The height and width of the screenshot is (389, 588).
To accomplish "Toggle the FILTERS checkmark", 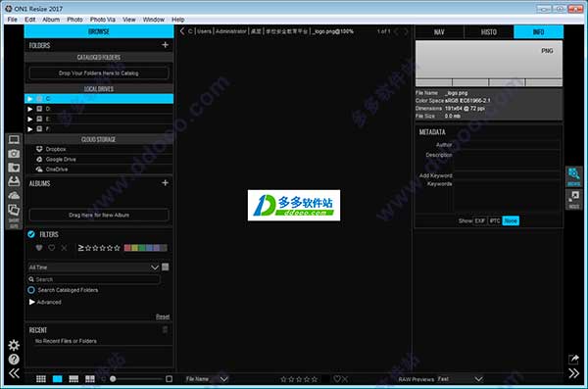I will pyautogui.click(x=31, y=234).
